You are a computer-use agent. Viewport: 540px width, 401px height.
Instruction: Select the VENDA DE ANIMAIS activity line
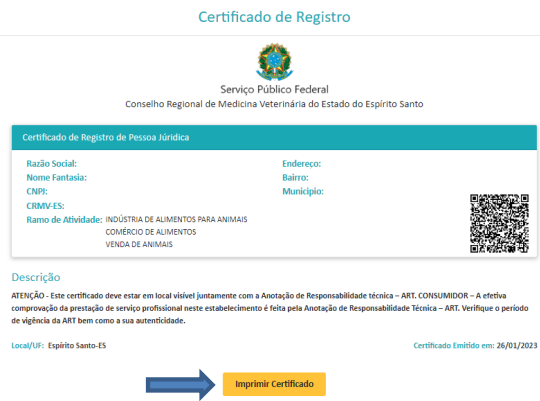(139, 244)
